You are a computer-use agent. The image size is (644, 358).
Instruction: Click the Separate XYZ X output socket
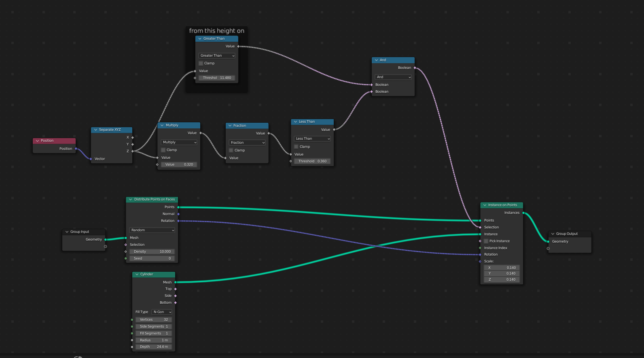click(133, 138)
